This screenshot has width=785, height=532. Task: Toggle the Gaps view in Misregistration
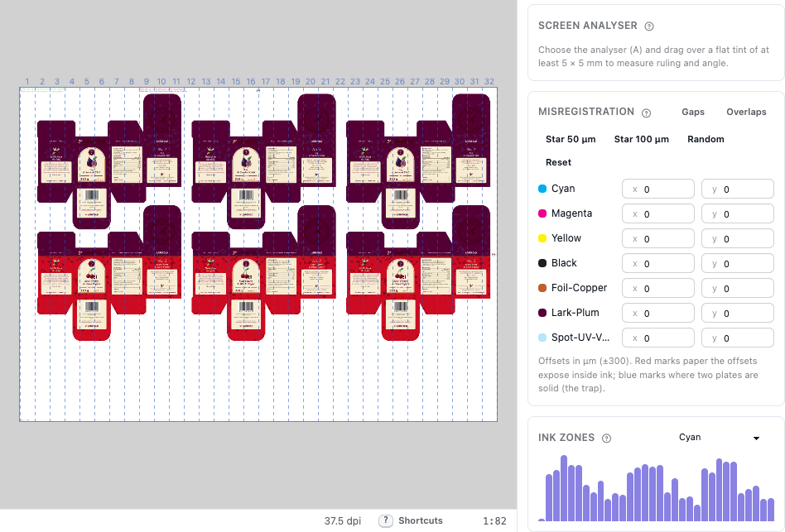pos(693,112)
